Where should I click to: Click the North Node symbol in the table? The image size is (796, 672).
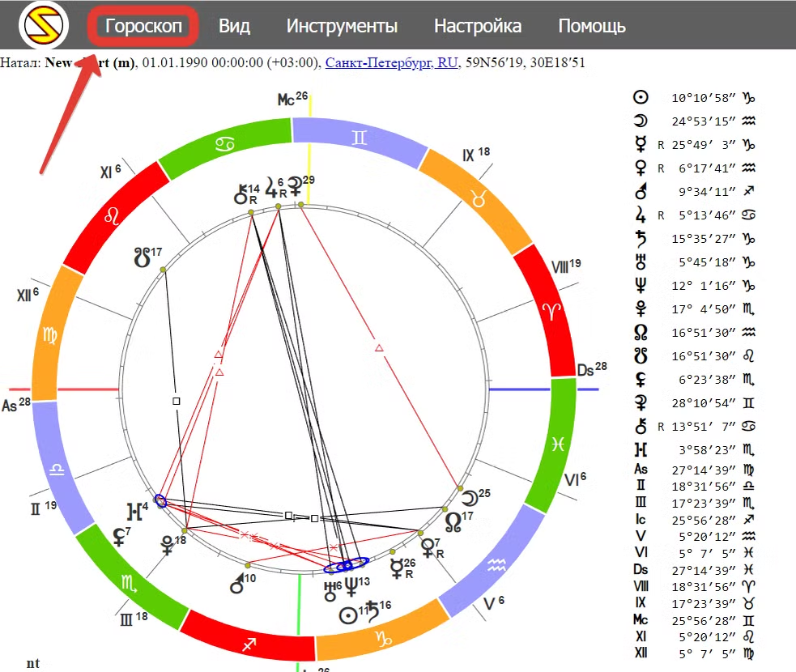tap(641, 333)
